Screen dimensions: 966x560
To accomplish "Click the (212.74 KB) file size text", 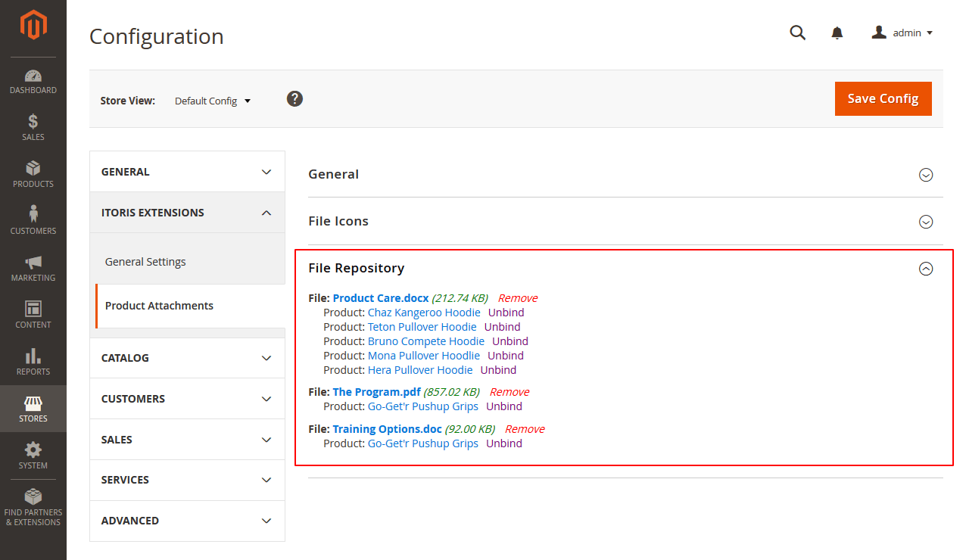I will pyautogui.click(x=460, y=298).
